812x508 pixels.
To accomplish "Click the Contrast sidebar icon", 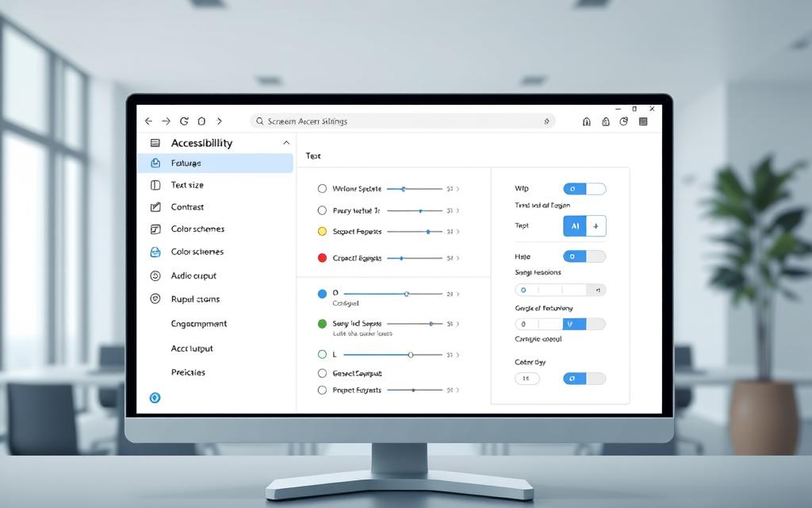I will point(155,207).
